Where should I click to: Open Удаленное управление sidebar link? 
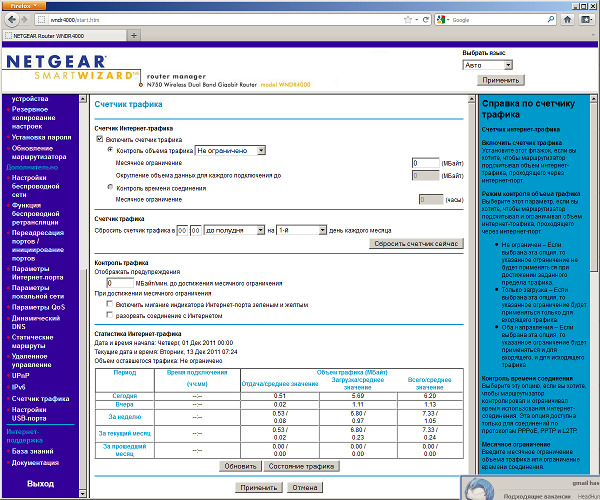[31, 360]
